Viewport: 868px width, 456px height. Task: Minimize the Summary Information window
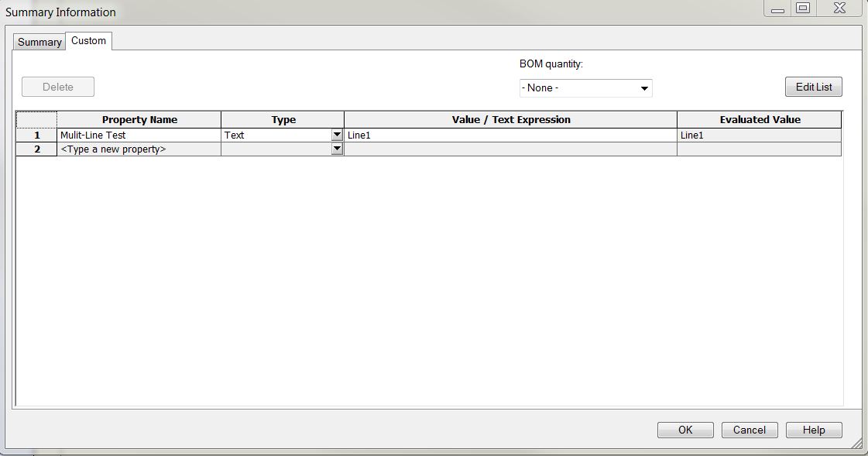[777, 9]
